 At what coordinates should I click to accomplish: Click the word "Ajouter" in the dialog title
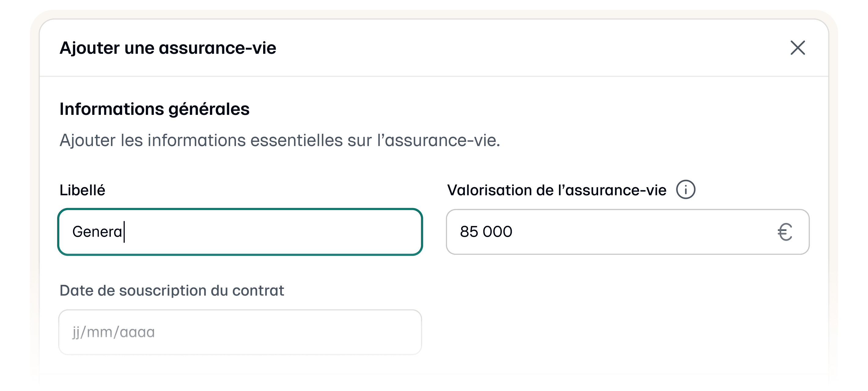click(x=89, y=48)
